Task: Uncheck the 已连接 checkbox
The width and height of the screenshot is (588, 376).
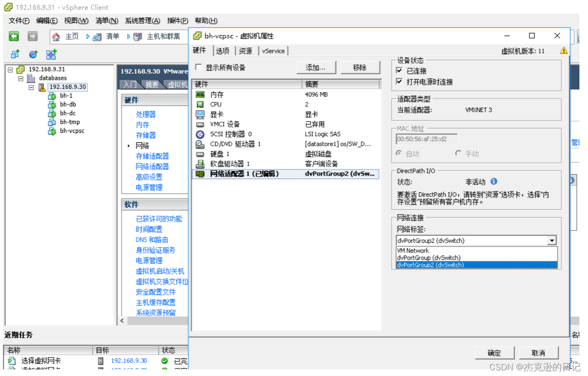Action: click(x=399, y=70)
